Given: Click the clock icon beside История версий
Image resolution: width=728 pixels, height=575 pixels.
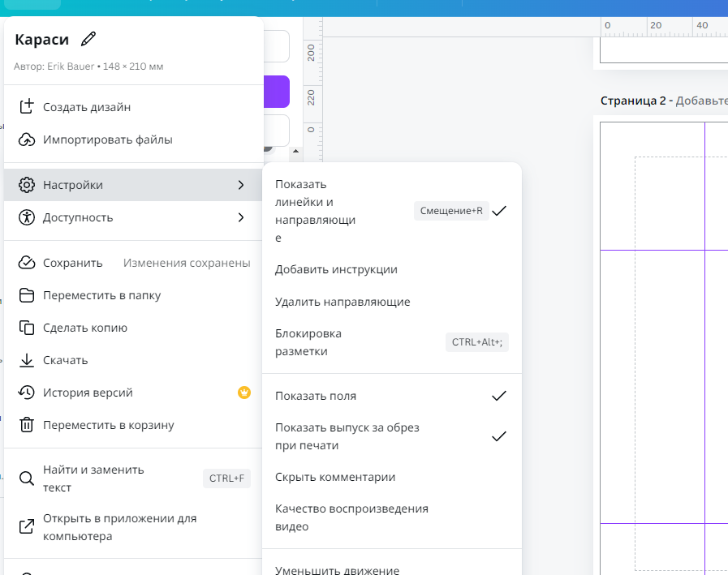Looking at the screenshot, I should click(27, 393).
